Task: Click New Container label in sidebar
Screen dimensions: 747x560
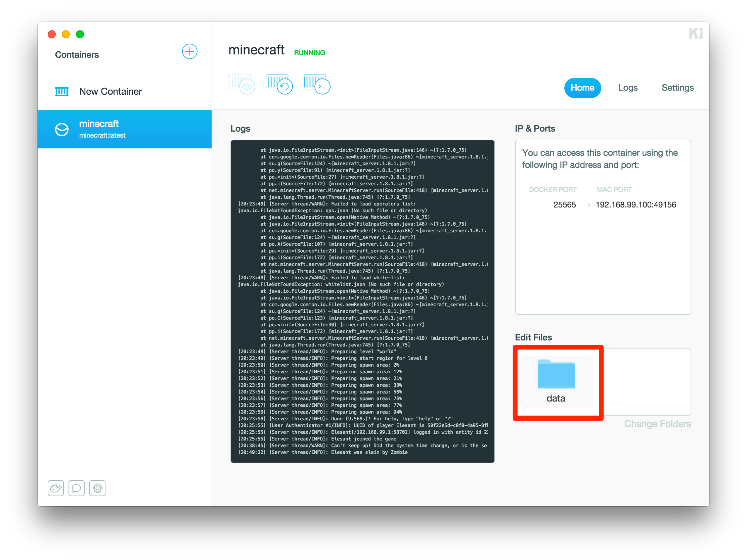Action: [111, 91]
